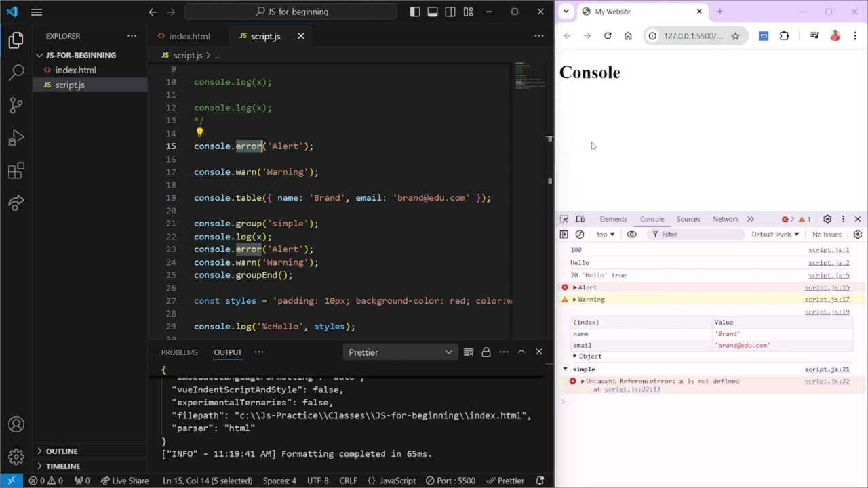Expand the TIMELINE section

tap(62, 466)
